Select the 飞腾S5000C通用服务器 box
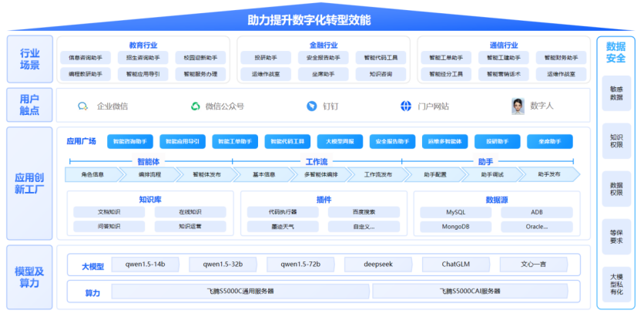 point(240,292)
